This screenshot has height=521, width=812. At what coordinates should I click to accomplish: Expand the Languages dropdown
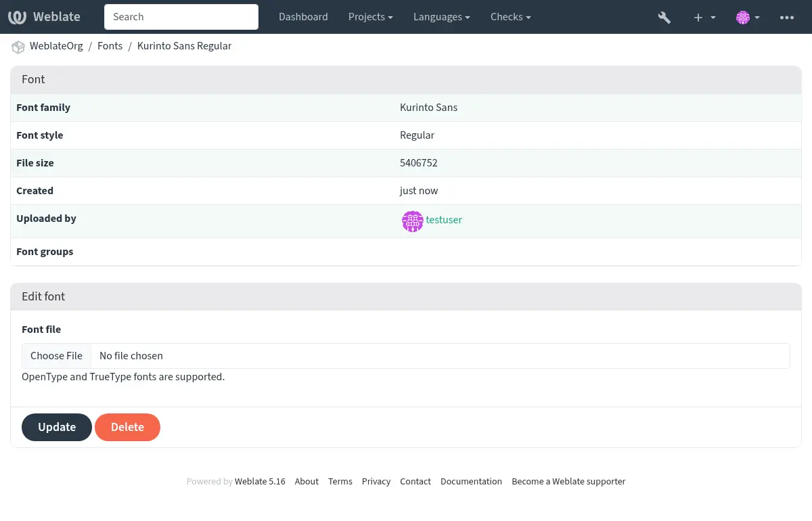point(442,17)
